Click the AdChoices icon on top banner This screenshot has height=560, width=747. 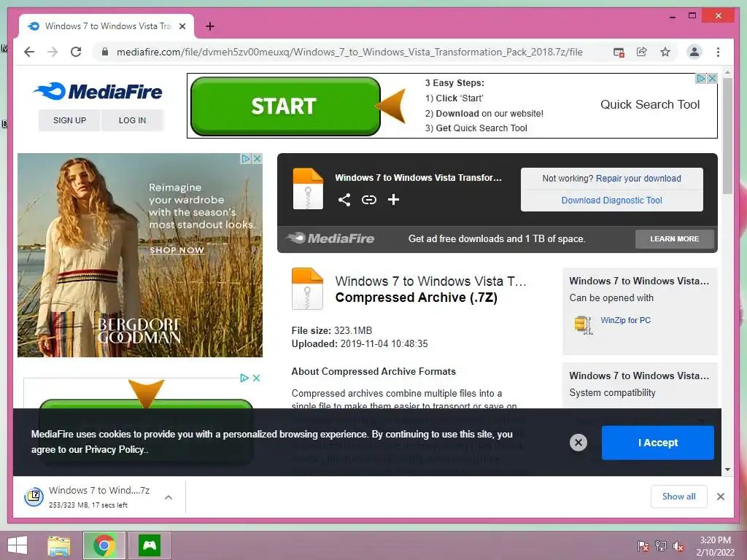click(x=701, y=78)
